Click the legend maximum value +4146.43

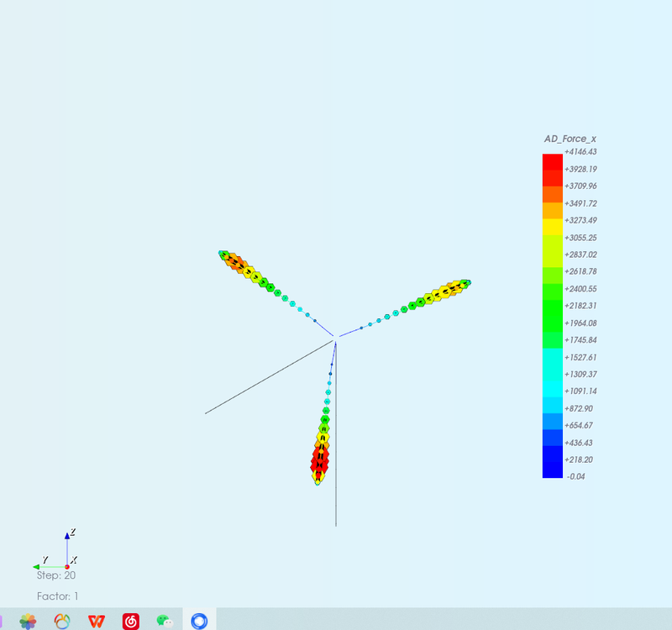(x=580, y=152)
